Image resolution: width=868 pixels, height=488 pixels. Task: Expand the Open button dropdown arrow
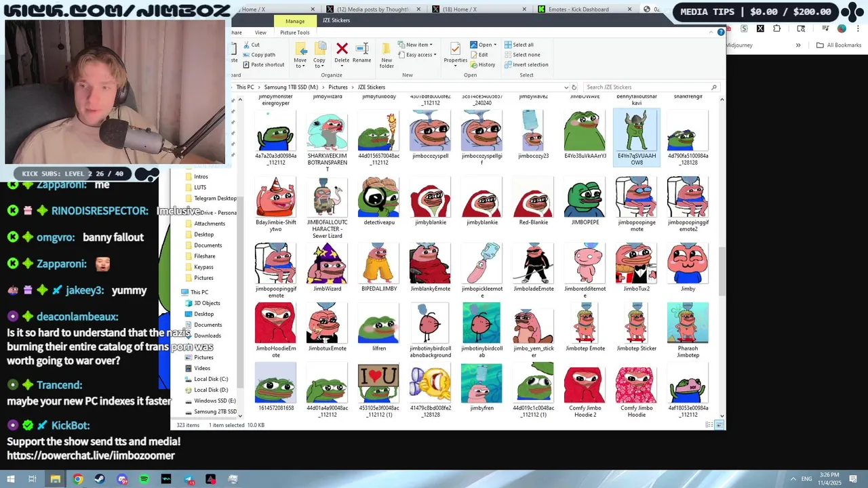[x=495, y=45]
